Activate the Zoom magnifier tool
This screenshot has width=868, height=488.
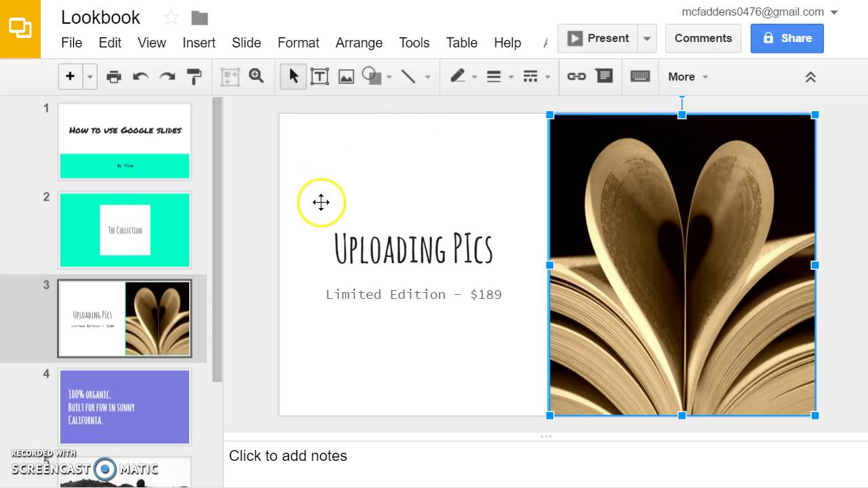coord(256,77)
